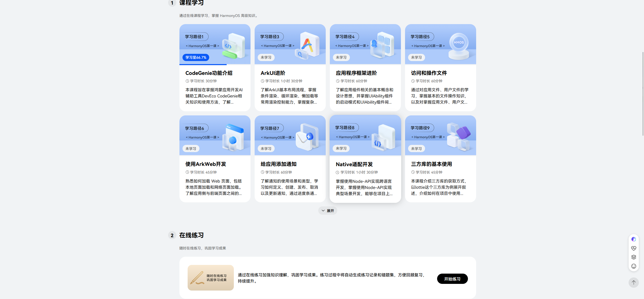
Task: Click the 未学习 status on 访问和操作文件 card
Action: pyautogui.click(x=416, y=57)
